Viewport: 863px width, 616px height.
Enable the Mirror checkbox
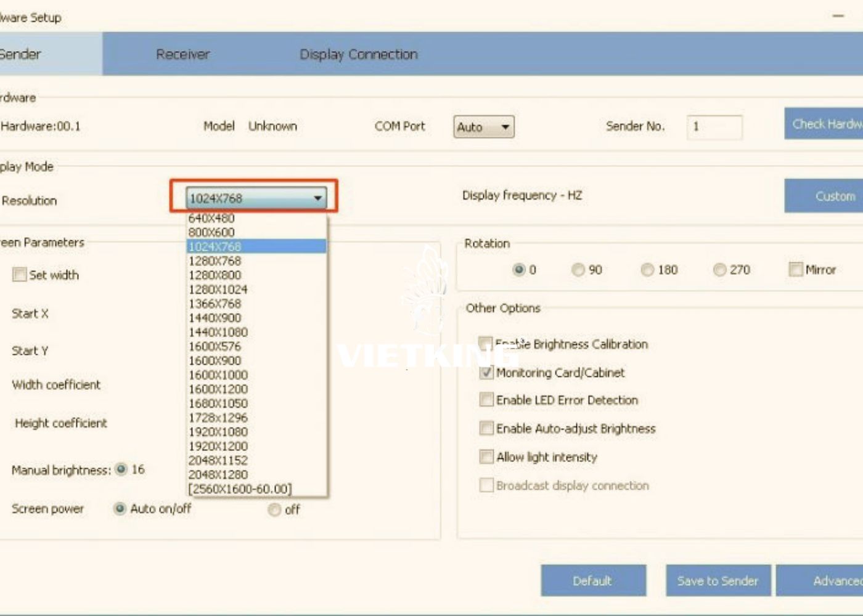tap(796, 269)
